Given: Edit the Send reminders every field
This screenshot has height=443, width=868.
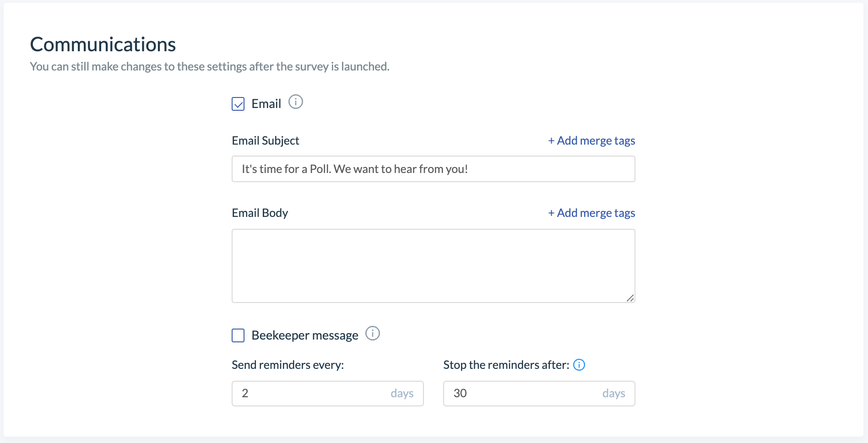Looking at the screenshot, I should click(x=328, y=394).
